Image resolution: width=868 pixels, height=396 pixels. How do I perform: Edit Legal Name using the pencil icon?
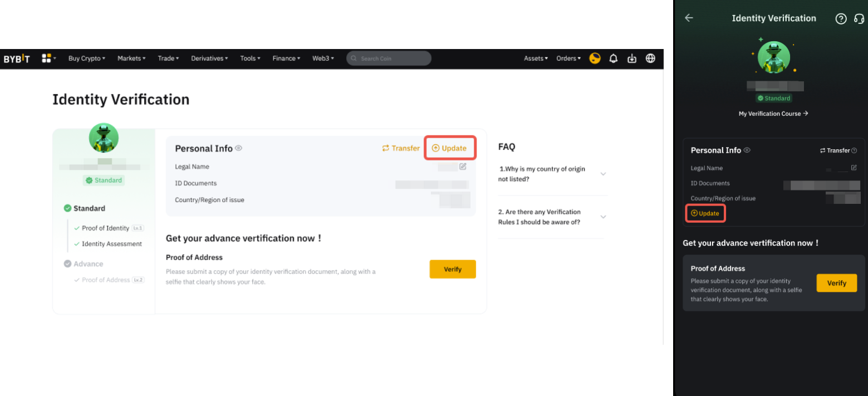[462, 166]
